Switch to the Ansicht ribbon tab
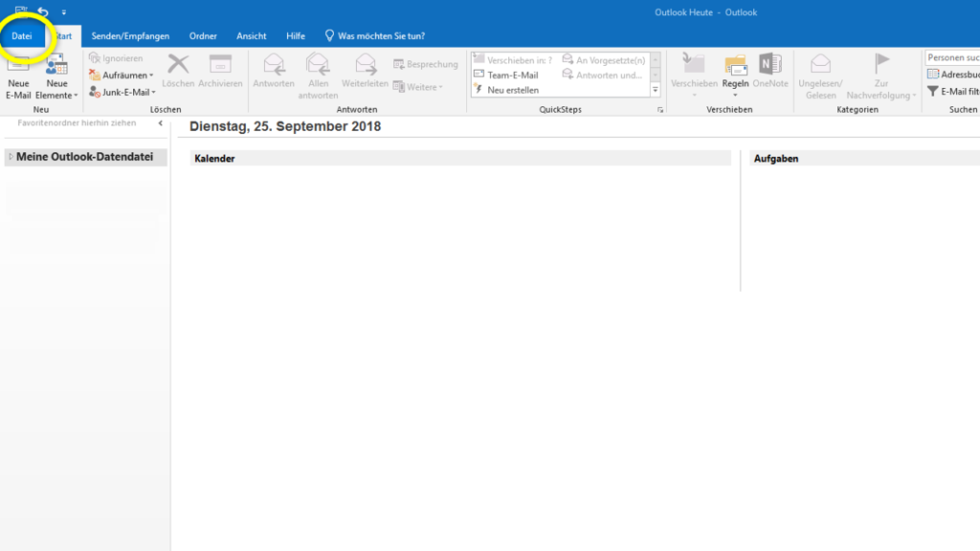Screen dimensions: 980x551 [x=251, y=34]
